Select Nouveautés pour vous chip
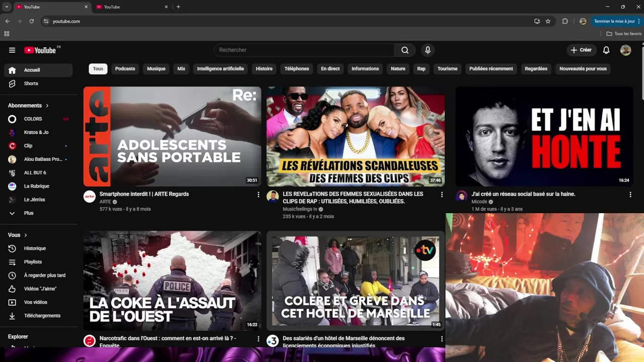644x362 pixels. [x=583, y=69]
